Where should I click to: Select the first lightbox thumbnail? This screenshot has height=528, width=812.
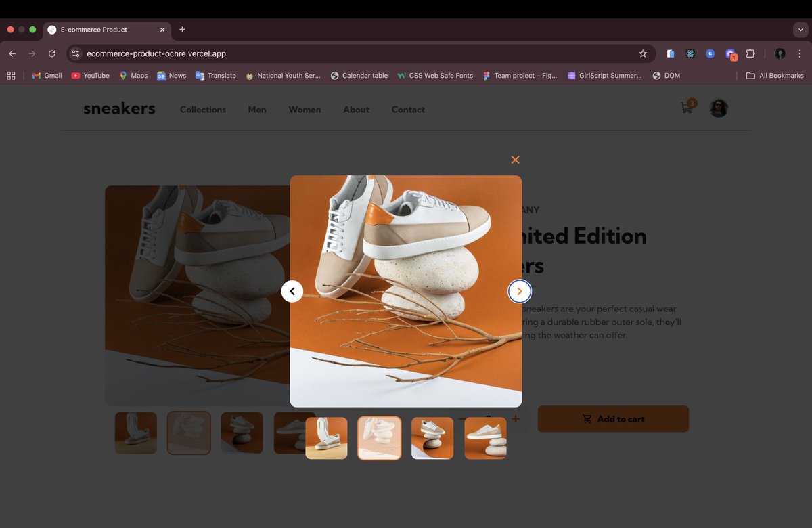(x=326, y=438)
